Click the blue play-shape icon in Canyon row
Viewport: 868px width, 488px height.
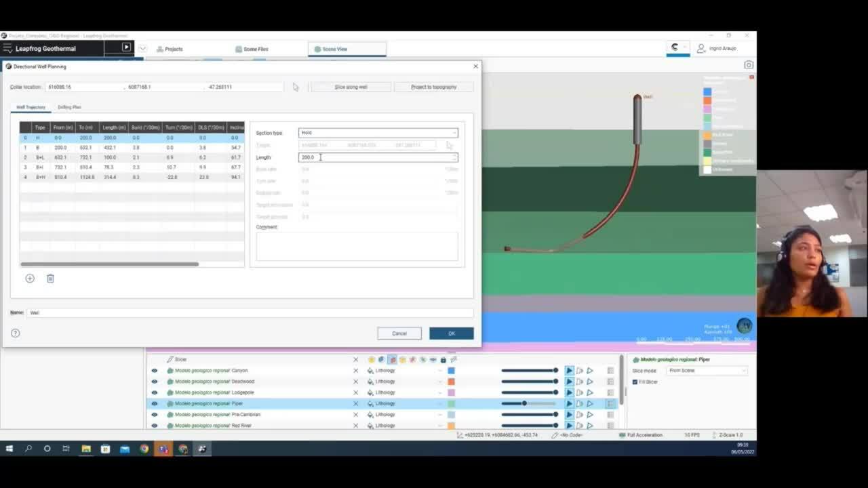569,371
